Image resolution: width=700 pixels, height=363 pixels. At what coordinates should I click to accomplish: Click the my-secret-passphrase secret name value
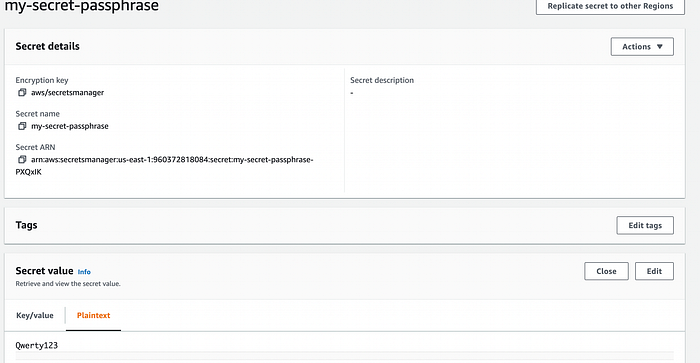[70, 126]
